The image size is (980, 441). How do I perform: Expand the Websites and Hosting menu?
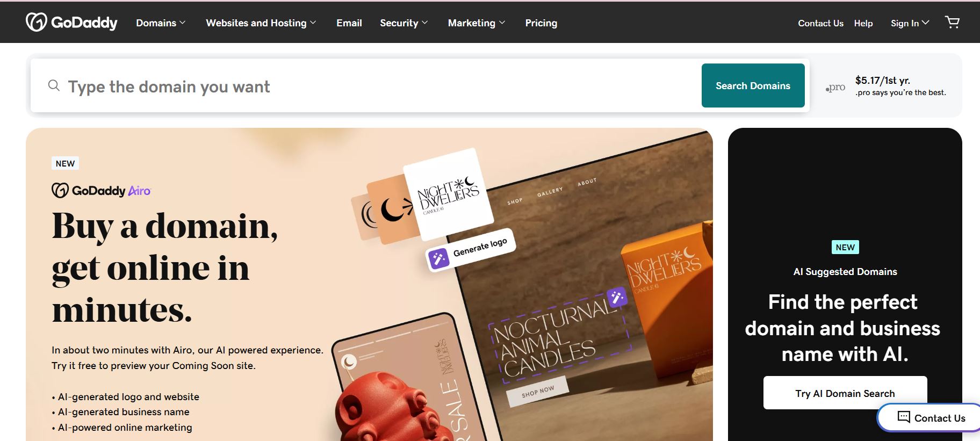pos(261,23)
